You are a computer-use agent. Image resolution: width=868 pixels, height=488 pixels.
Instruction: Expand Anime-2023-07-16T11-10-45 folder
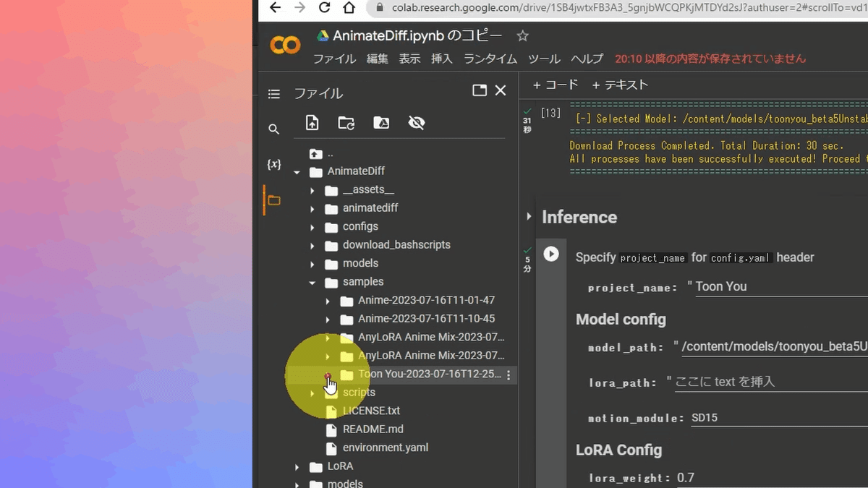328,319
